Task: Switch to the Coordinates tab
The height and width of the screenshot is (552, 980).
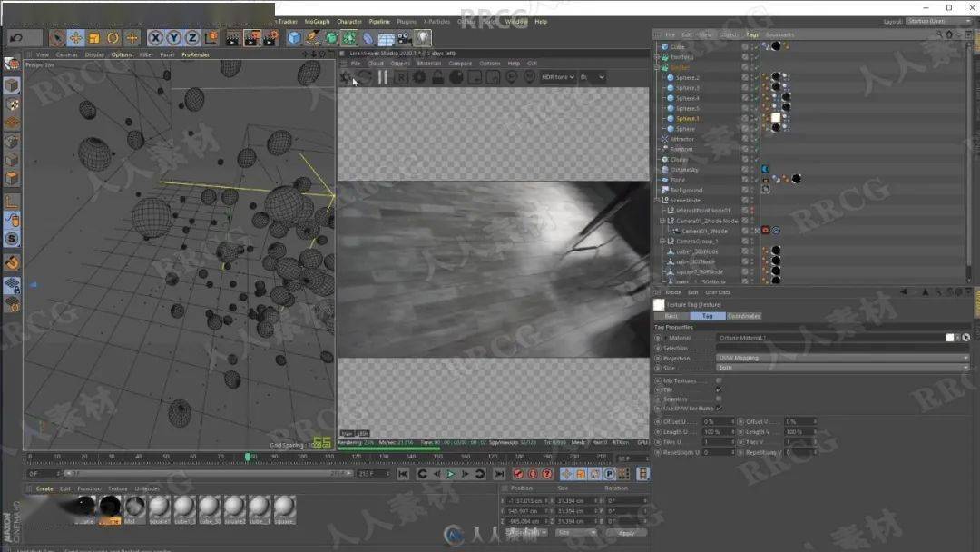Action: (743, 316)
